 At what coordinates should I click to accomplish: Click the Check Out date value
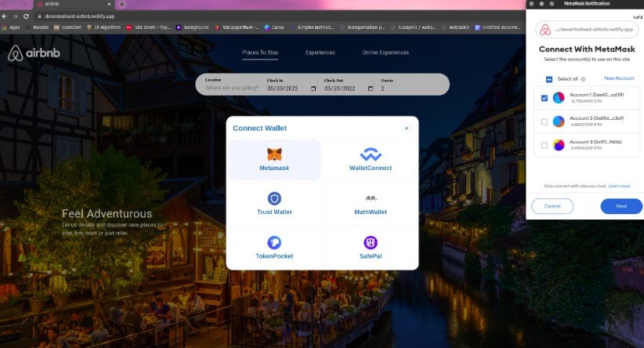pos(340,89)
